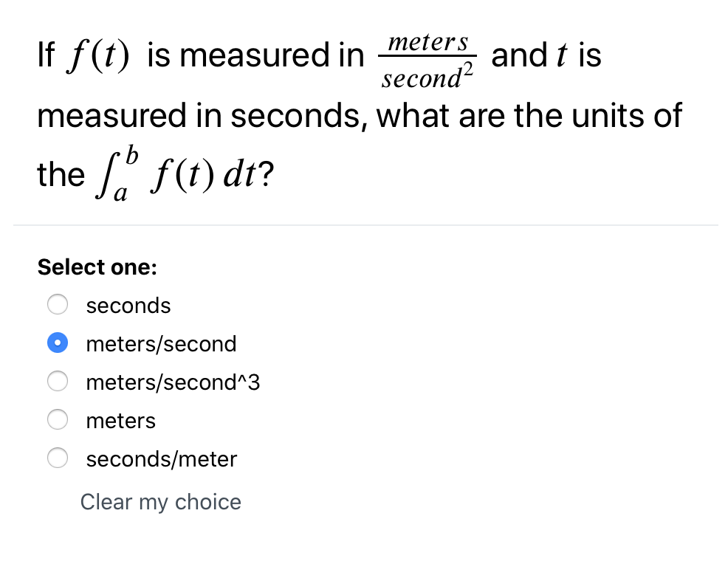This screenshot has height=564, width=728.
Task: Click the meters answer label
Action: tap(120, 420)
